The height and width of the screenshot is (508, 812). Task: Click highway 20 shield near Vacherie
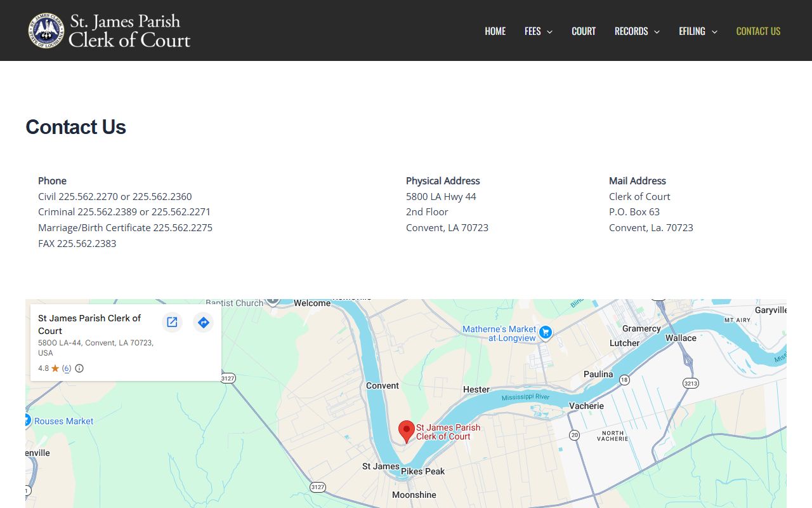coord(574,435)
